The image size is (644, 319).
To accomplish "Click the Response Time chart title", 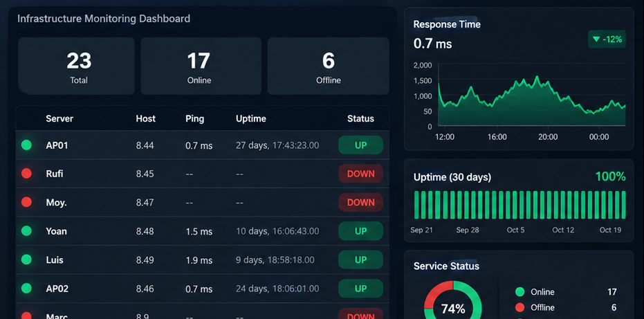I will click(x=447, y=24).
